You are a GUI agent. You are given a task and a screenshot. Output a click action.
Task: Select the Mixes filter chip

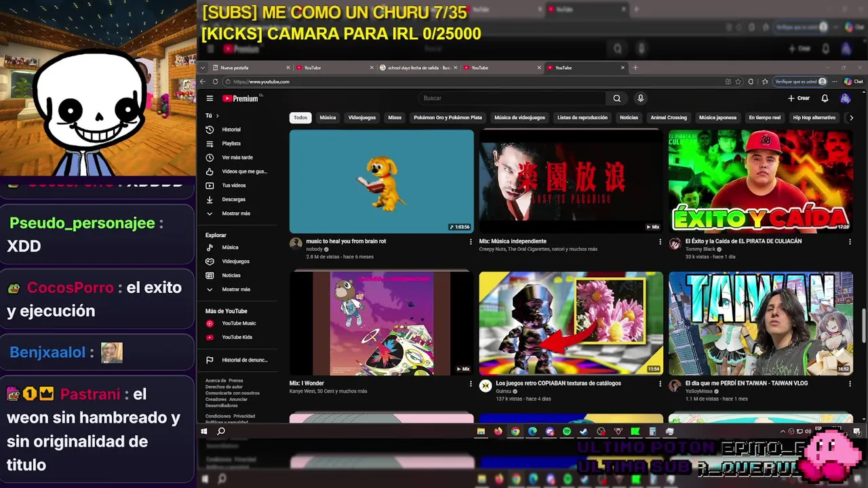(395, 117)
